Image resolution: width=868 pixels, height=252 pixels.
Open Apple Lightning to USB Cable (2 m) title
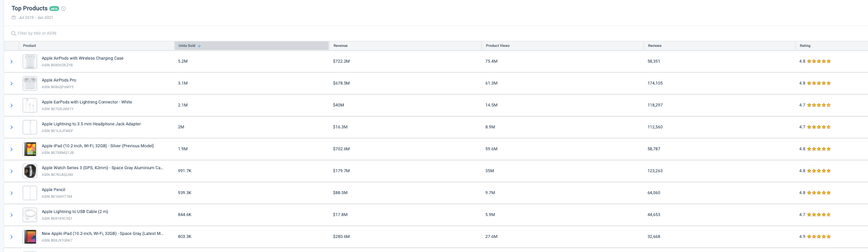74,212
